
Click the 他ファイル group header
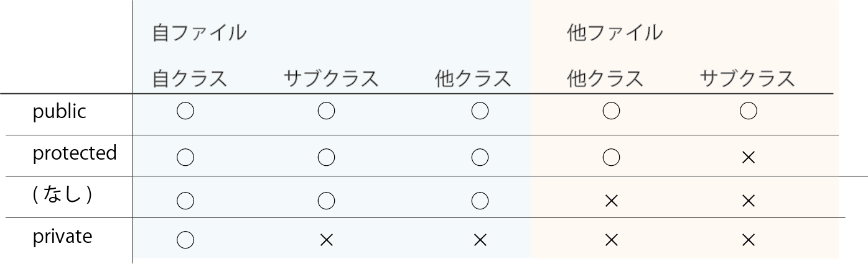[x=615, y=33]
